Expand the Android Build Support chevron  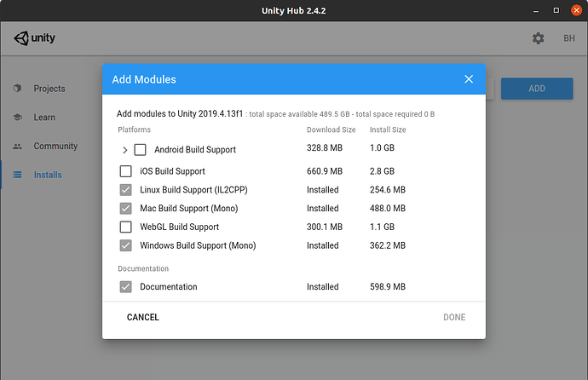pos(124,150)
